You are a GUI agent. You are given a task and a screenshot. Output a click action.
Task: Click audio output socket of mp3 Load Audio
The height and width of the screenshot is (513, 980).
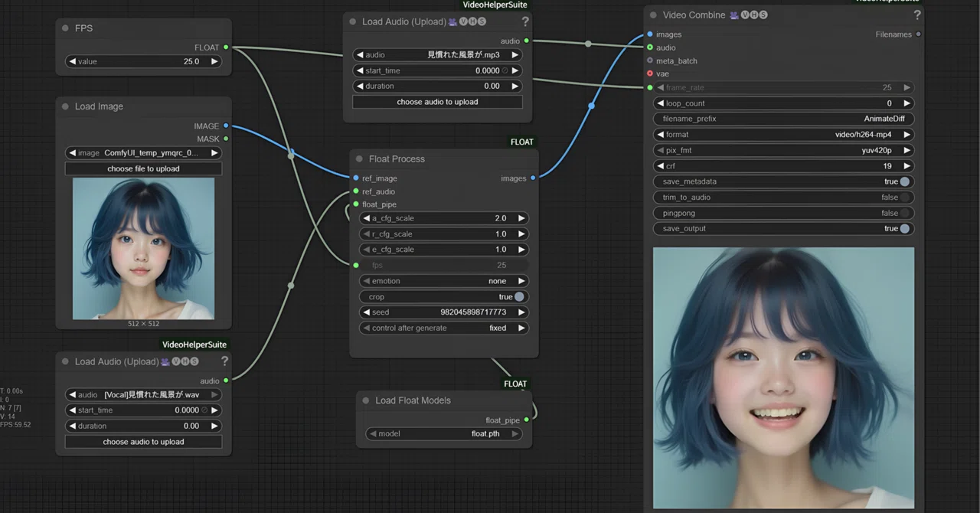tap(527, 41)
